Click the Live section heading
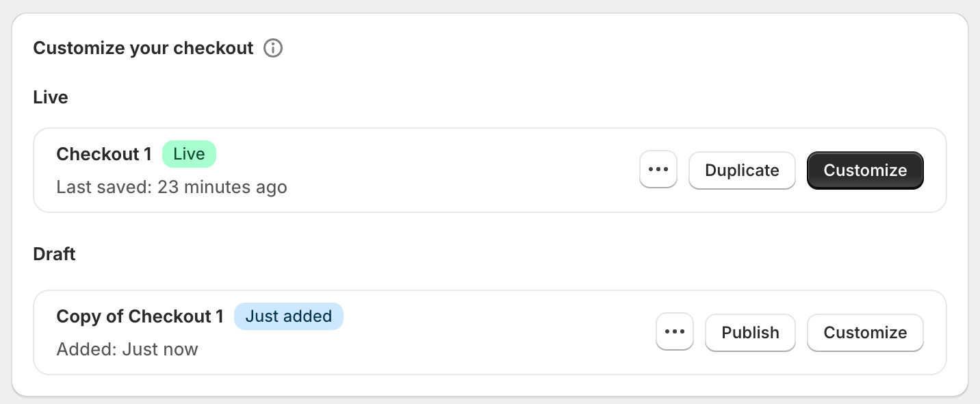 pos(50,97)
